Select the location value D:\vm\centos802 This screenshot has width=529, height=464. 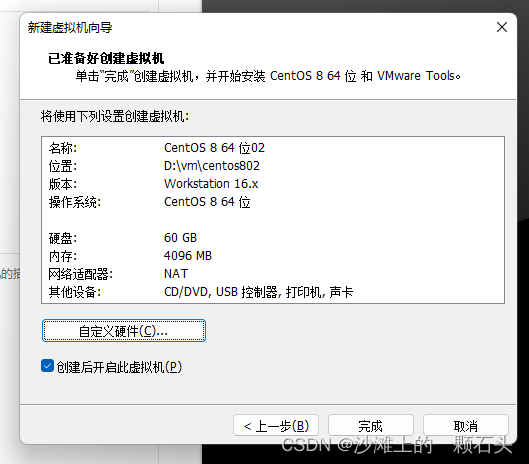click(x=212, y=166)
